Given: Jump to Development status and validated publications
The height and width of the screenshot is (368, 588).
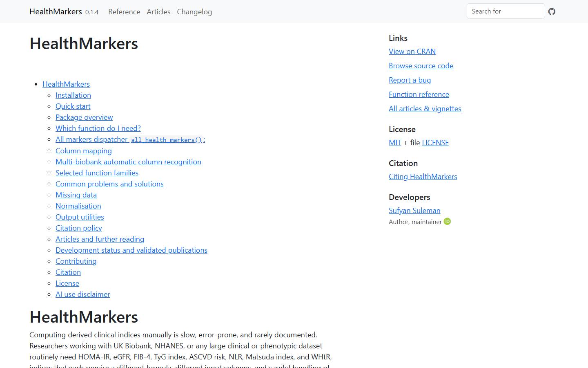Looking at the screenshot, I should point(131,250).
